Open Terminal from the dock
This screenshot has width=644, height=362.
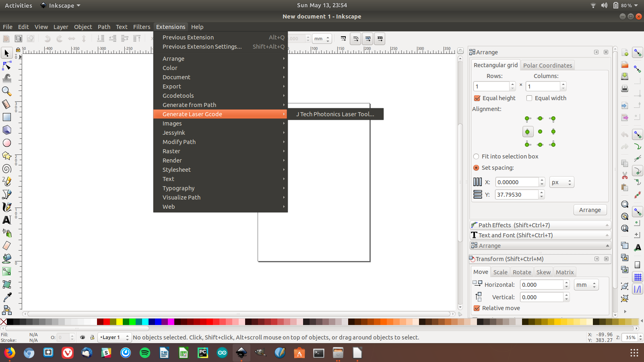(x=319, y=353)
